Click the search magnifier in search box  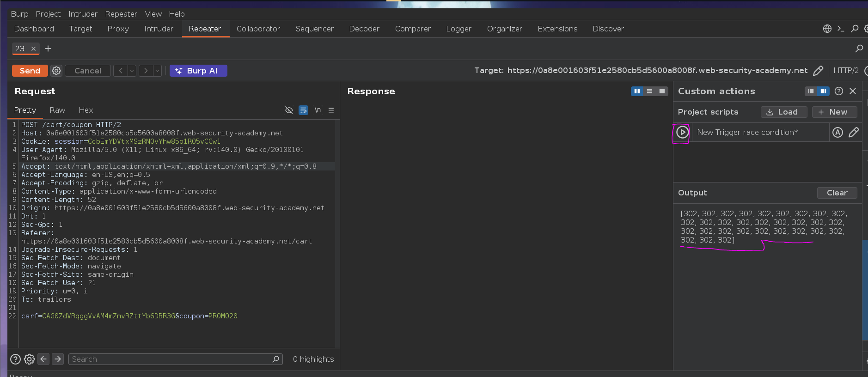pyautogui.click(x=276, y=359)
